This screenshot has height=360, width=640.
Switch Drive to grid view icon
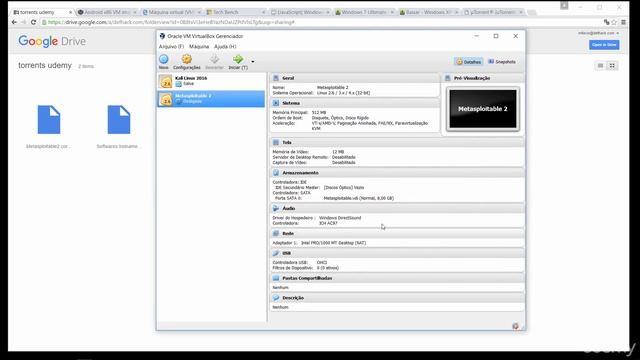612,66
